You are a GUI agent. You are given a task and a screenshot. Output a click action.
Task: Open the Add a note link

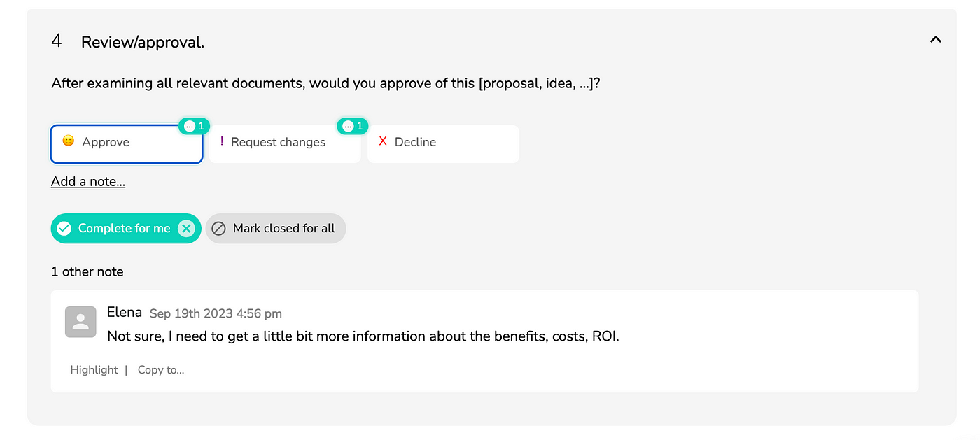point(88,182)
